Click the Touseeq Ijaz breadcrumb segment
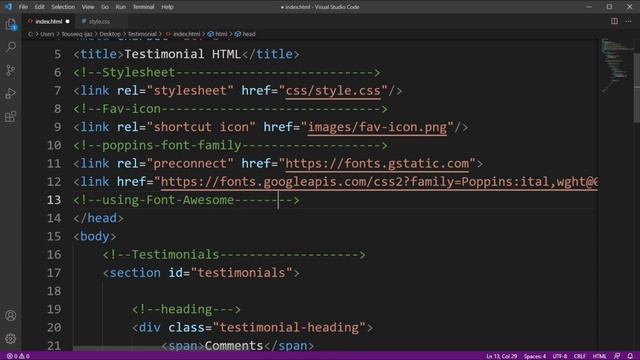The width and height of the screenshot is (640, 360). pos(77,34)
